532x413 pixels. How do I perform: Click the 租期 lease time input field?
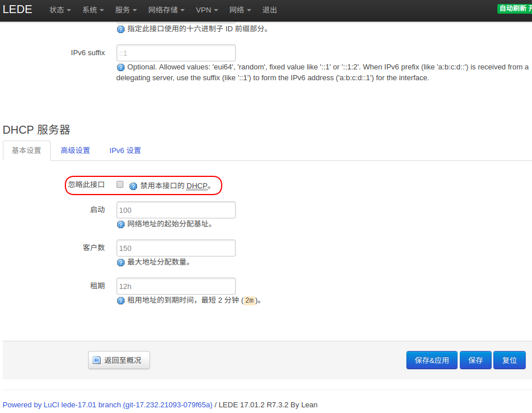point(176,286)
